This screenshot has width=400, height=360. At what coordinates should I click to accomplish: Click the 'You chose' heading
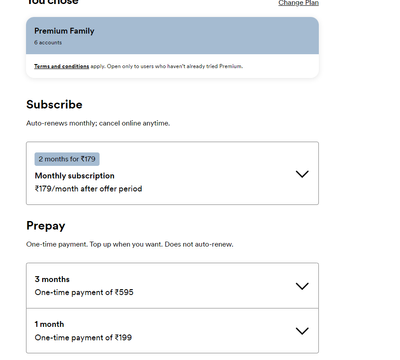(x=52, y=2)
